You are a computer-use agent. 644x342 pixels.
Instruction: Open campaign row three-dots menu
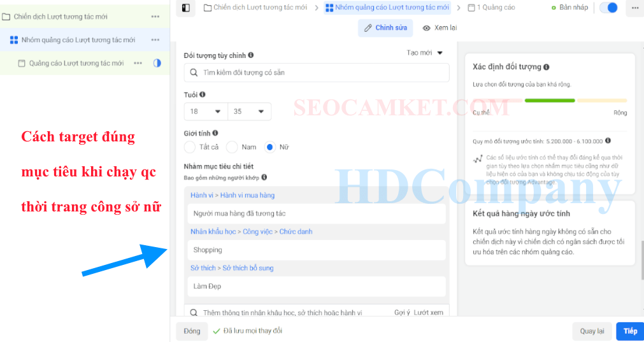[155, 17]
